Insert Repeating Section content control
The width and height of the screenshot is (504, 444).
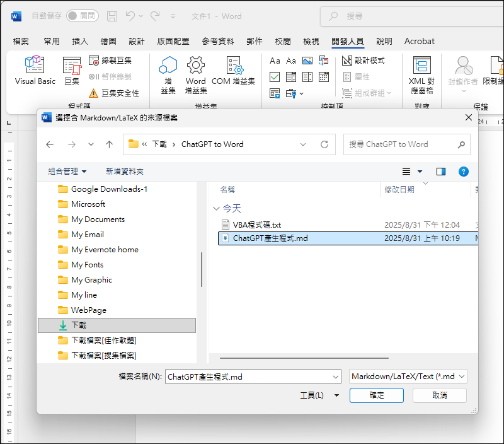275,93
